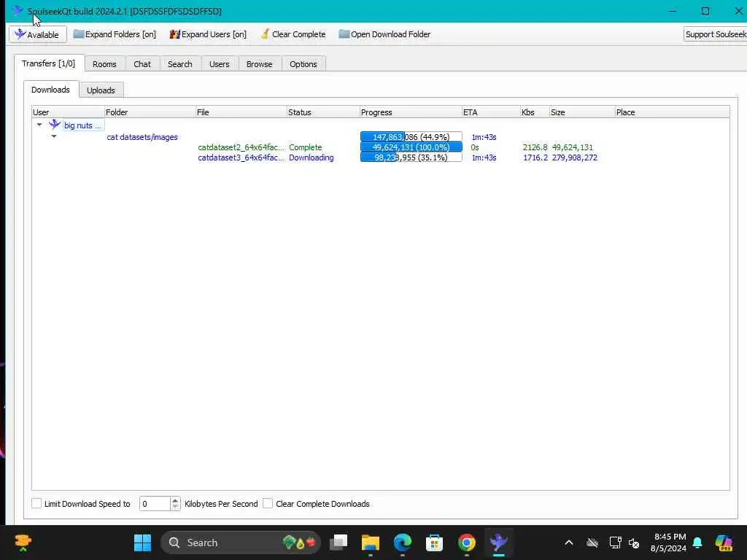Open the Search tab
The width and height of the screenshot is (747, 560).
tap(179, 64)
